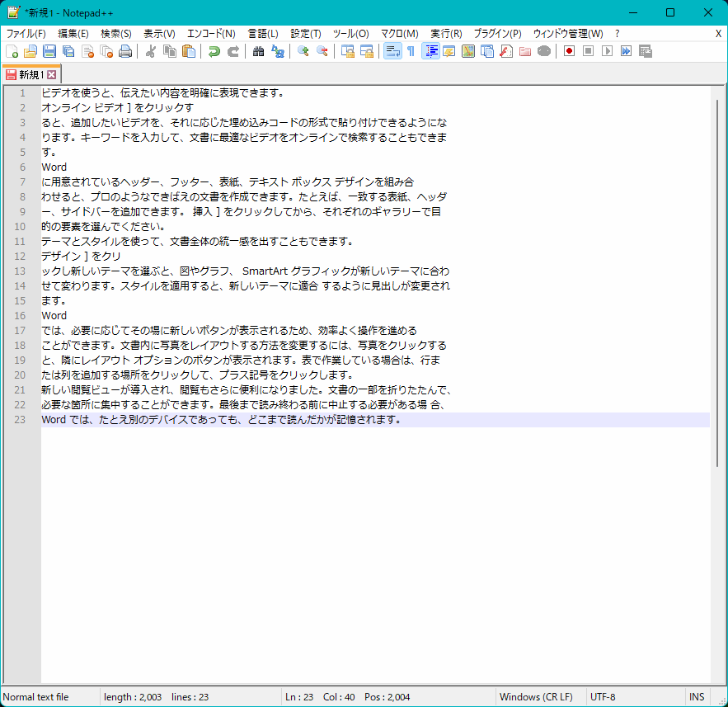Open Find with the binoculars icon
The image size is (728, 707).
coord(259,51)
